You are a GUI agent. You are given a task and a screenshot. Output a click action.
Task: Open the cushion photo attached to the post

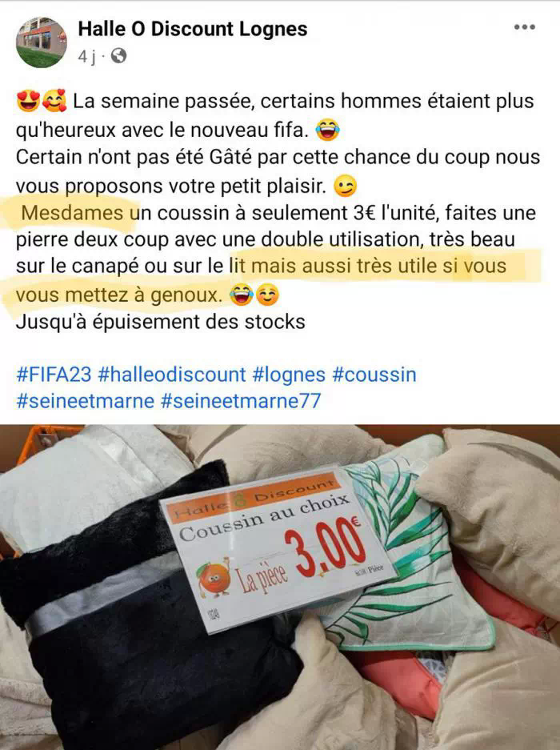coord(280,587)
